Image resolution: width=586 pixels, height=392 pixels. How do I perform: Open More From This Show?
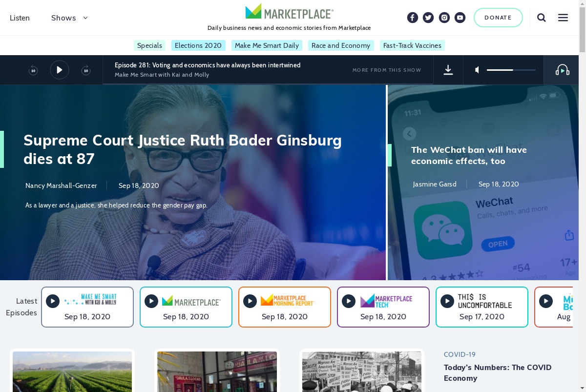[x=387, y=70]
